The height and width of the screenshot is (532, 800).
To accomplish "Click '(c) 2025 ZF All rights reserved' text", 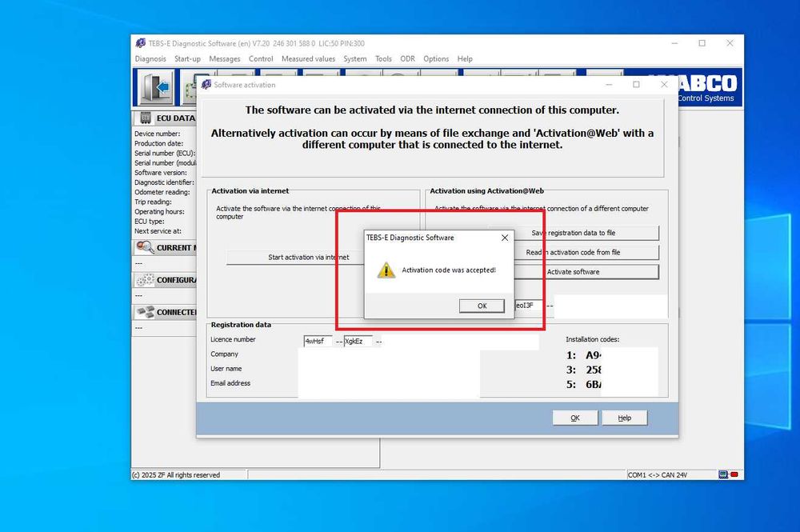I will (x=176, y=475).
